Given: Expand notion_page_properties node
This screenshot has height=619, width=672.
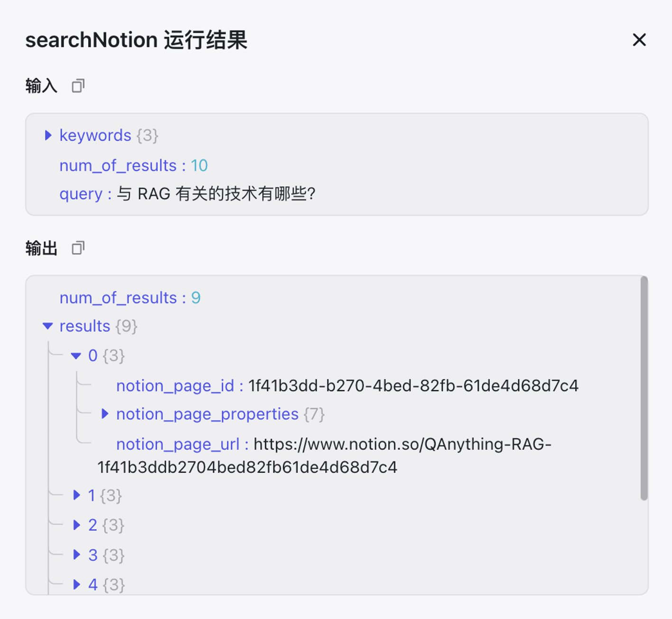Looking at the screenshot, I should tap(105, 414).
